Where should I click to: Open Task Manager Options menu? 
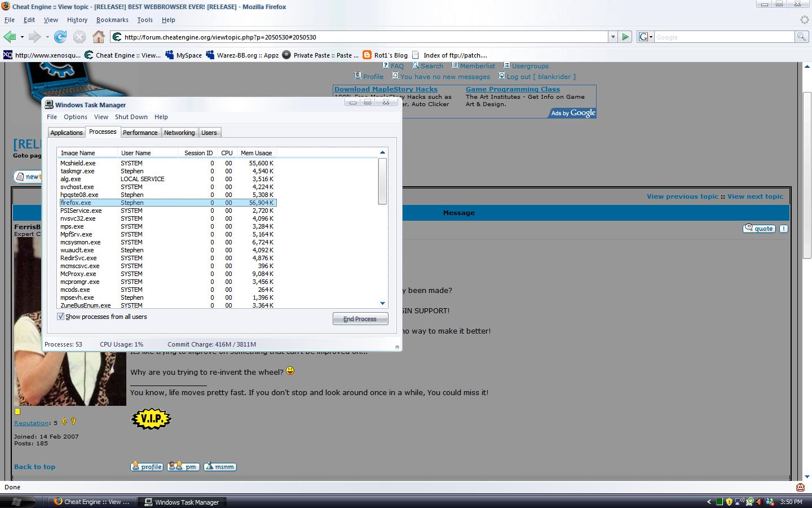tap(76, 117)
